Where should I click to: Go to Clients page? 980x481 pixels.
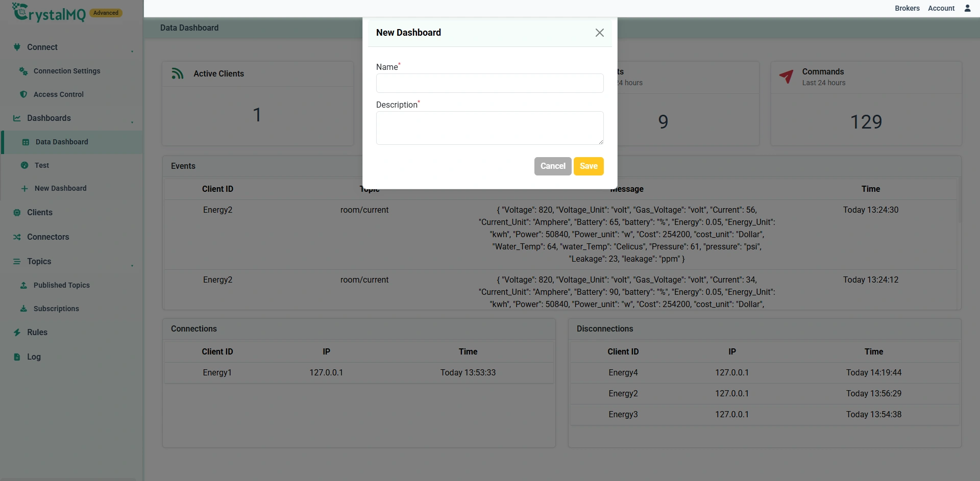coord(40,212)
